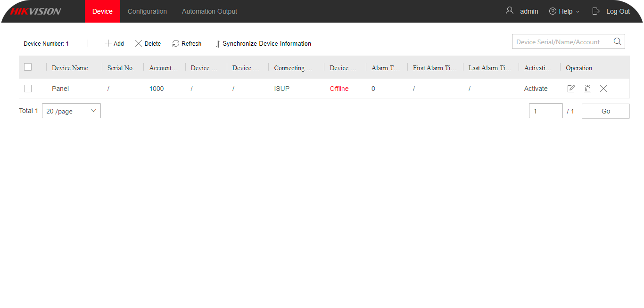Focus the Device Serial/Name/Account search field
This screenshot has width=644, height=308.
[x=561, y=42]
